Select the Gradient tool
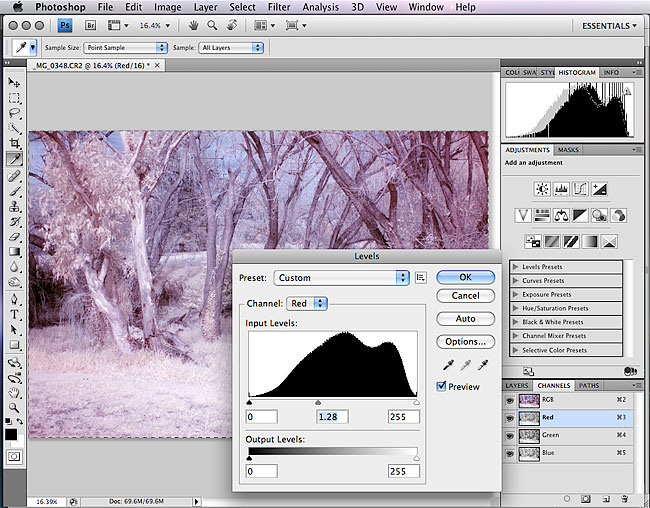 click(x=14, y=252)
